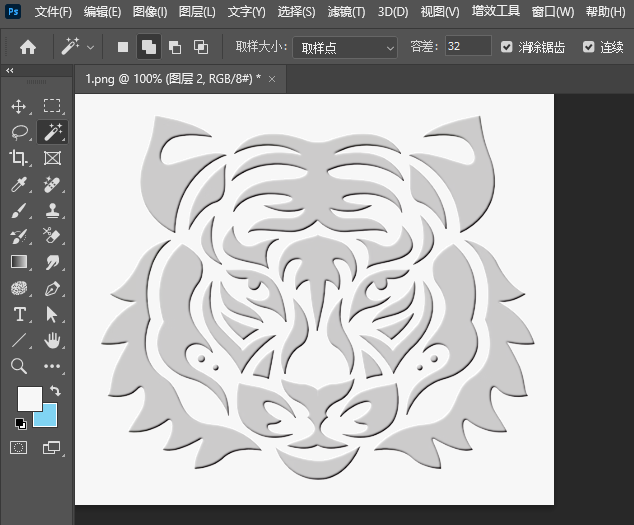This screenshot has width=634, height=525.
Task: Choose New Selection mode
Action: (123, 47)
